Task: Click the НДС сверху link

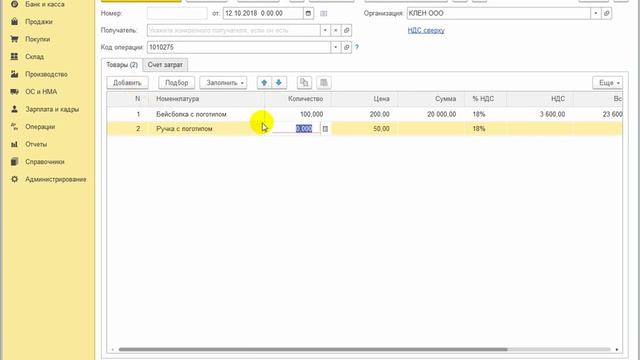Action: point(426,30)
